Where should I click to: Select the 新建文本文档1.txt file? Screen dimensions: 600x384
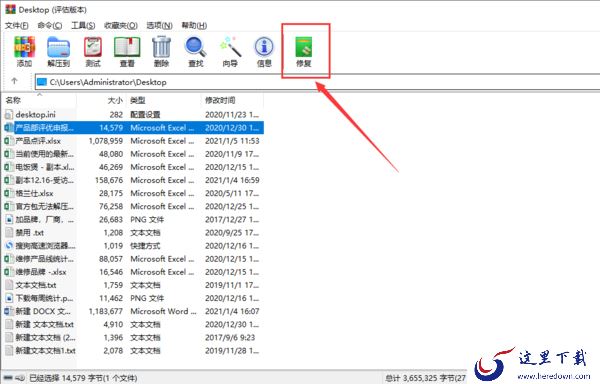coord(133,350)
